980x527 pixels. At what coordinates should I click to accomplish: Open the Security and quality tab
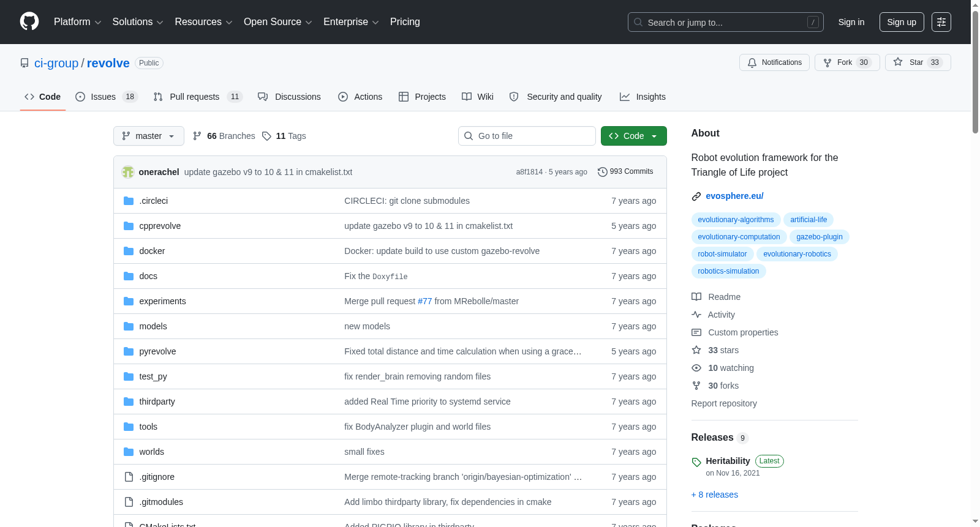coord(556,97)
